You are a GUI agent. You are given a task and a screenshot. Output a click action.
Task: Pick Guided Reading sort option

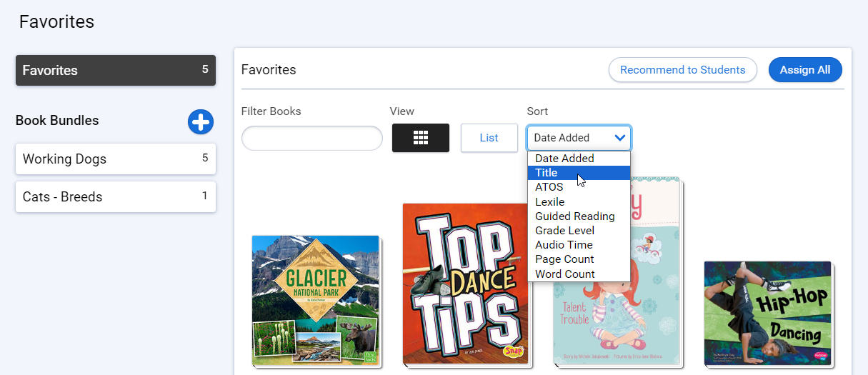click(x=579, y=216)
